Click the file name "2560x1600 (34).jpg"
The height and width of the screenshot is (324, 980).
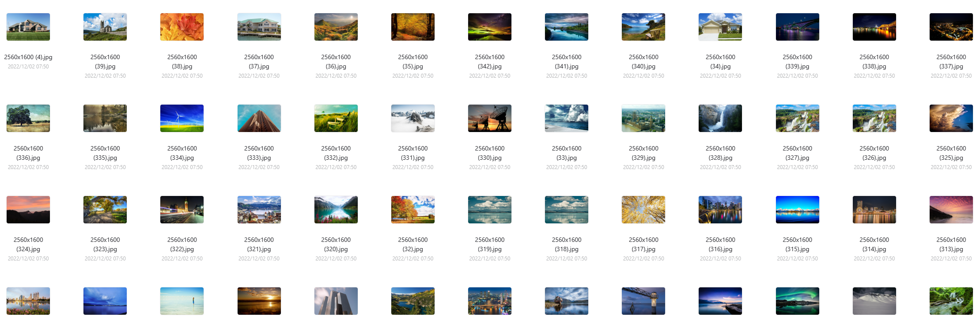720,62
